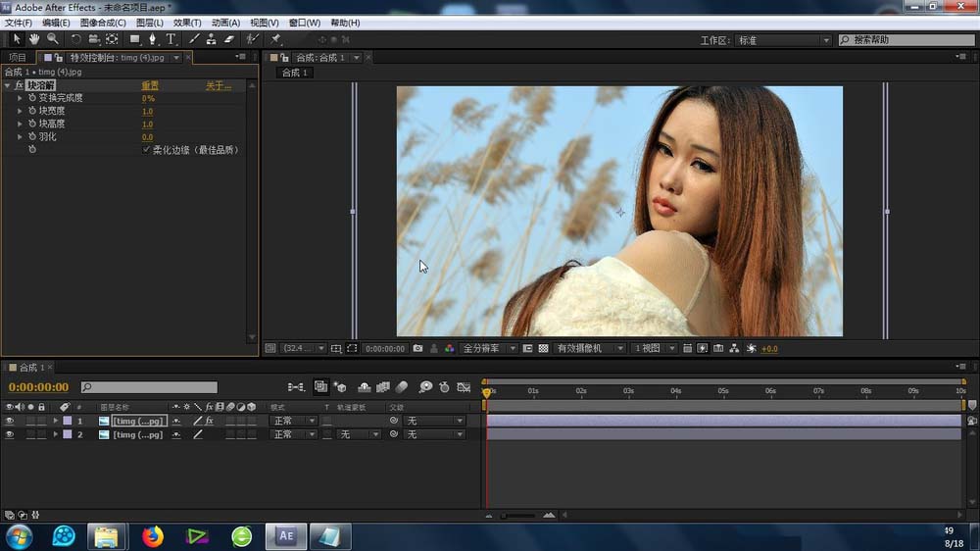Image resolution: width=980 pixels, height=551 pixels.
Task: Hide layer 2 with eye icon
Action: pos(10,434)
